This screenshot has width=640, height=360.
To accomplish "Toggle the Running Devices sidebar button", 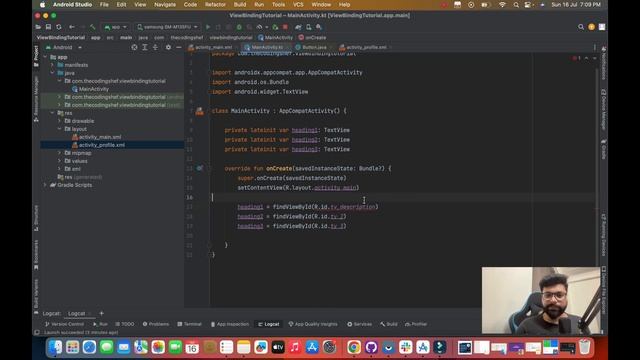I will pyautogui.click(x=604, y=235).
